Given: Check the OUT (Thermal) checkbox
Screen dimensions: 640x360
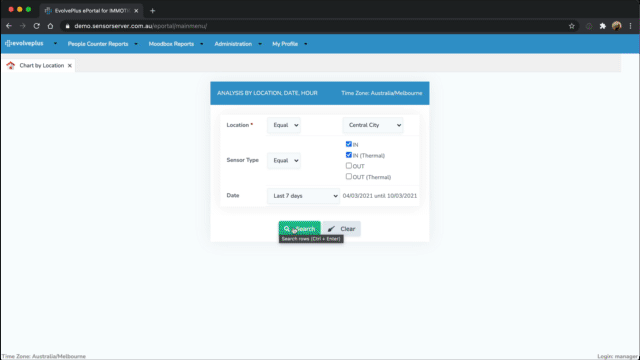Looking at the screenshot, I should [349, 176].
